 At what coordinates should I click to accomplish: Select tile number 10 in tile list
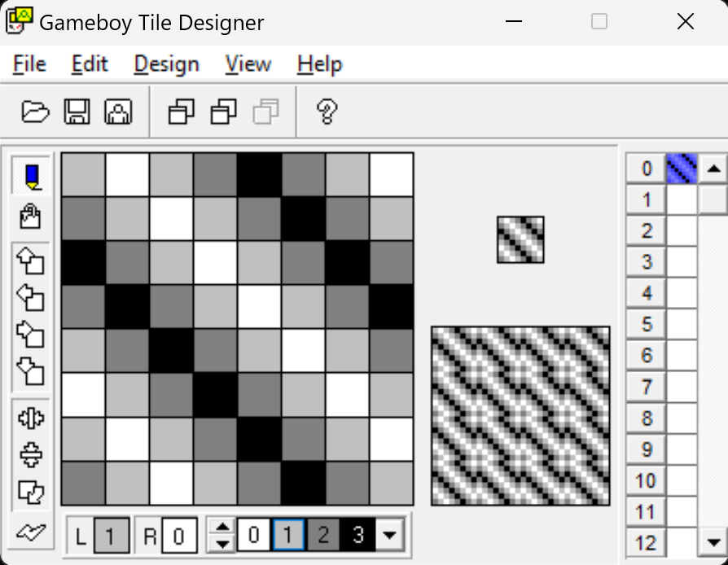pyautogui.click(x=647, y=480)
